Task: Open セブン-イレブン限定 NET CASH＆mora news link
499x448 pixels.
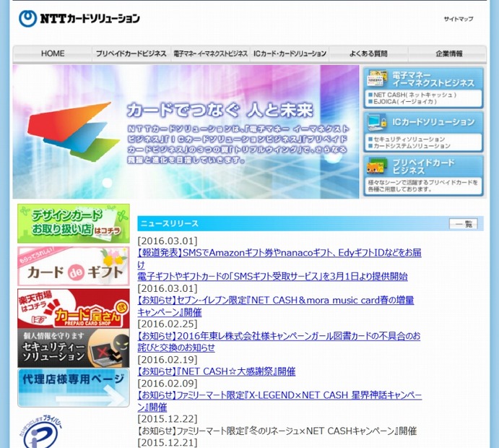Action: click(276, 306)
